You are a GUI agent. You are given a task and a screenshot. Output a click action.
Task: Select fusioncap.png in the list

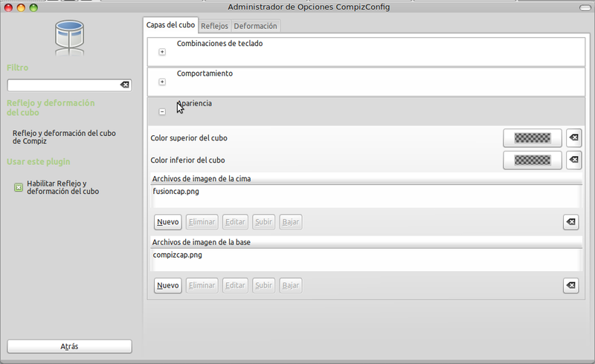pyautogui.click(x=176, y=192)
